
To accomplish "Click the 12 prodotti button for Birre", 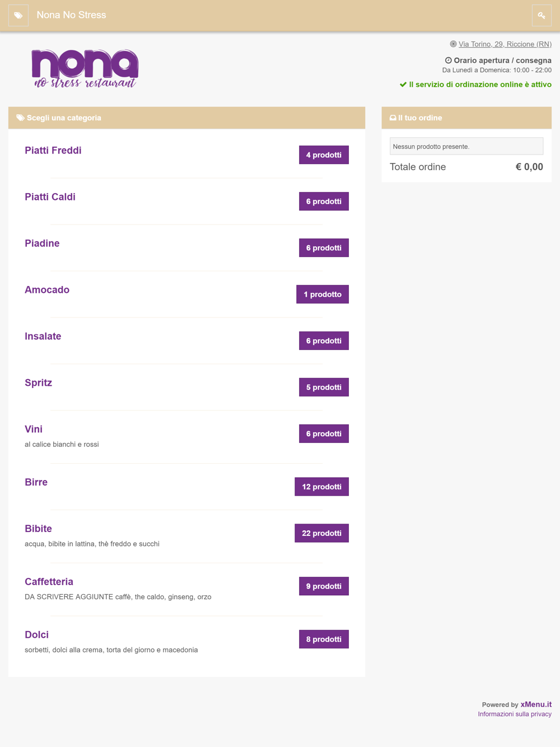I will pyautogui.click(x=321, y=487).
